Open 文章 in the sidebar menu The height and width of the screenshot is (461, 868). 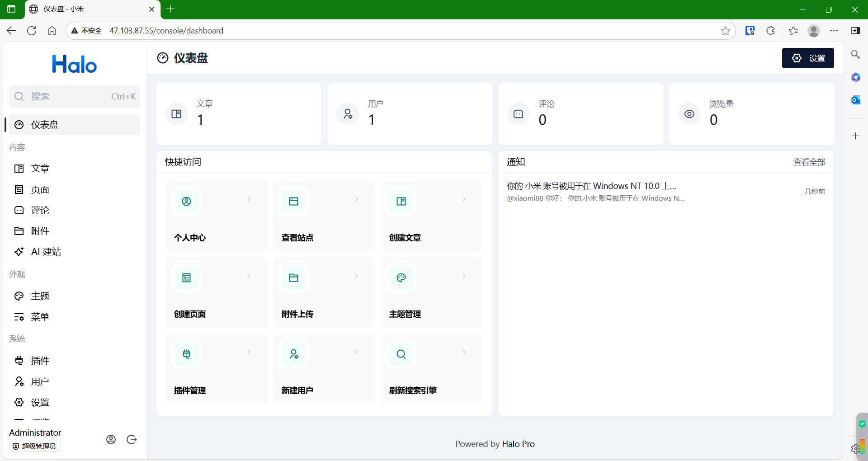coord(75,169)
